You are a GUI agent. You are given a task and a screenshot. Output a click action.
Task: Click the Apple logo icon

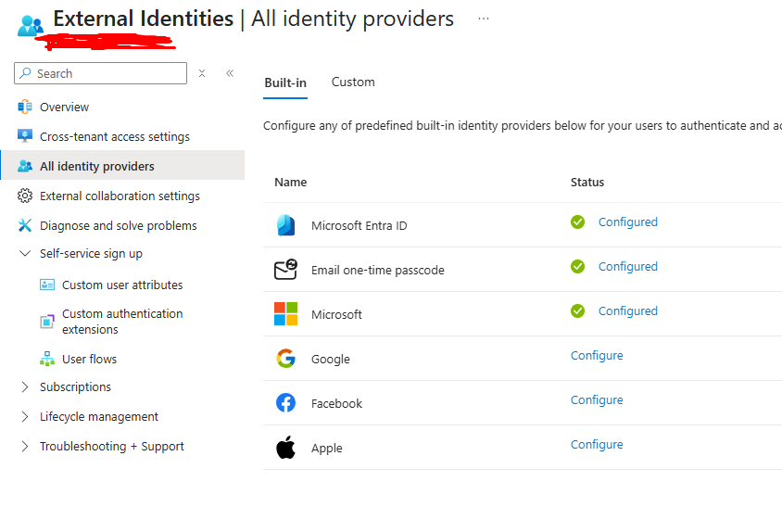(x=285, y=447)
